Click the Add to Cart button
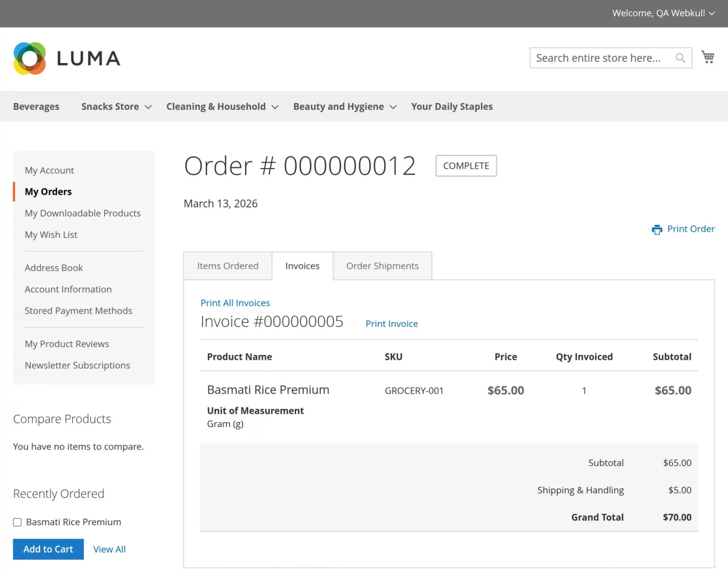The image size is (728, 572). click(x=48, y=549)
